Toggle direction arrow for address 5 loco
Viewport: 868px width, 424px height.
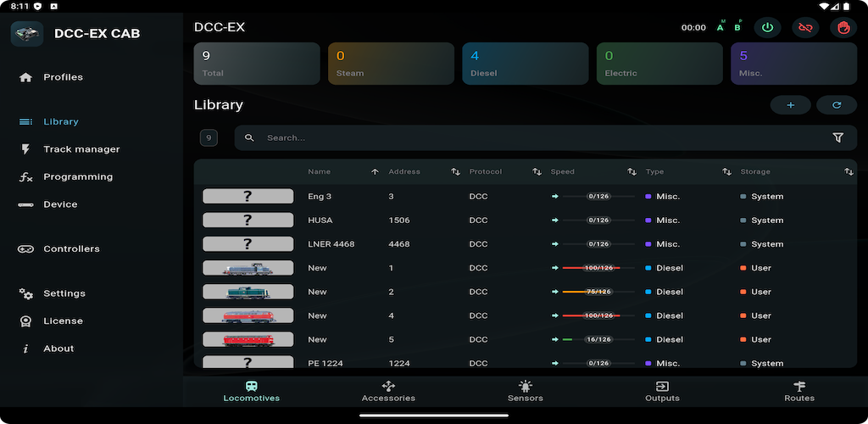pos(554,339)
